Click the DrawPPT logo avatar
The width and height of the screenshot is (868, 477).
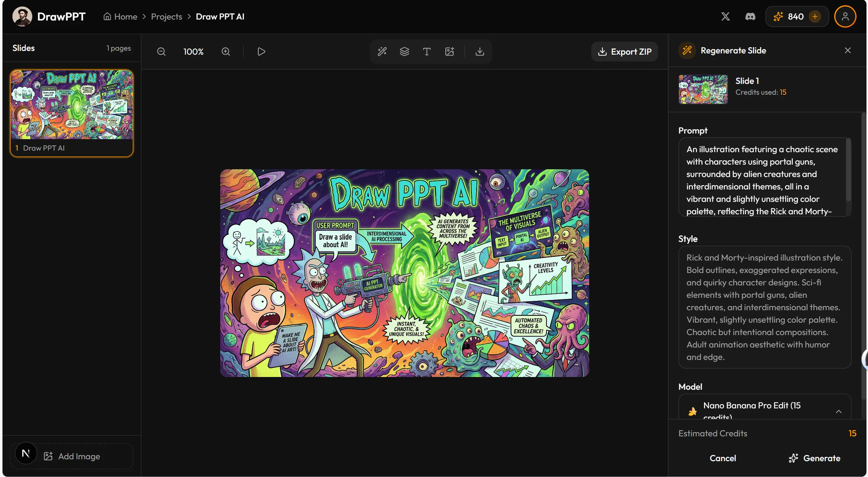pyautogui.click(x=22, y=16)
